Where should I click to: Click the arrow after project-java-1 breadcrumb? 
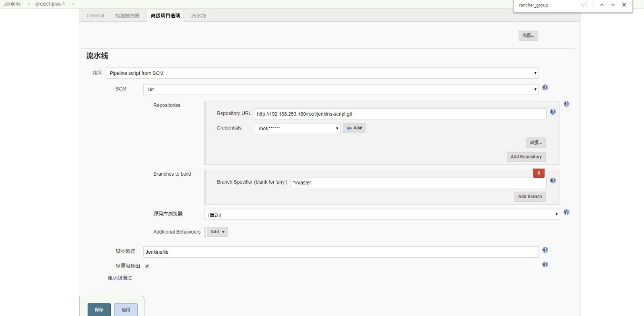coord(73,4)
